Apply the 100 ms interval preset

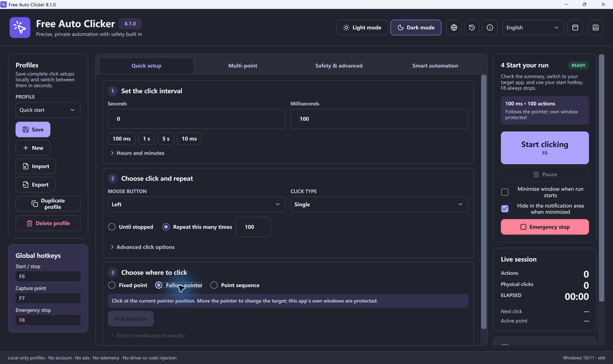121,139
